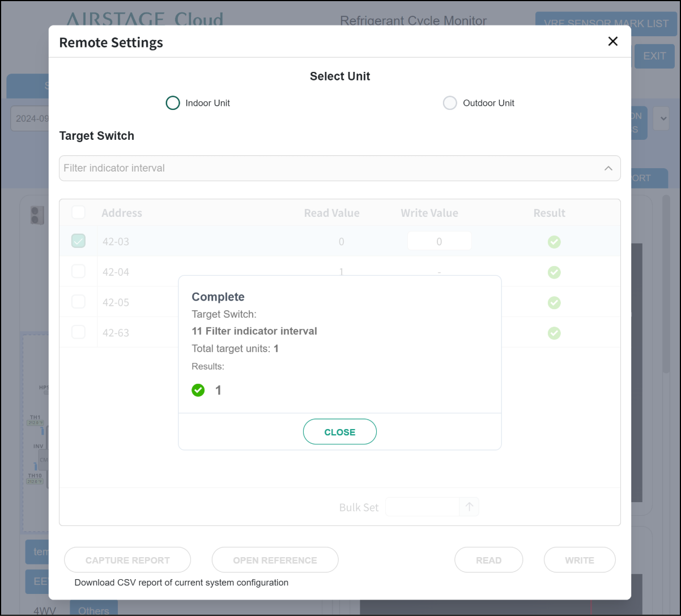Click the green success checkmark in results

click(198, 390)
